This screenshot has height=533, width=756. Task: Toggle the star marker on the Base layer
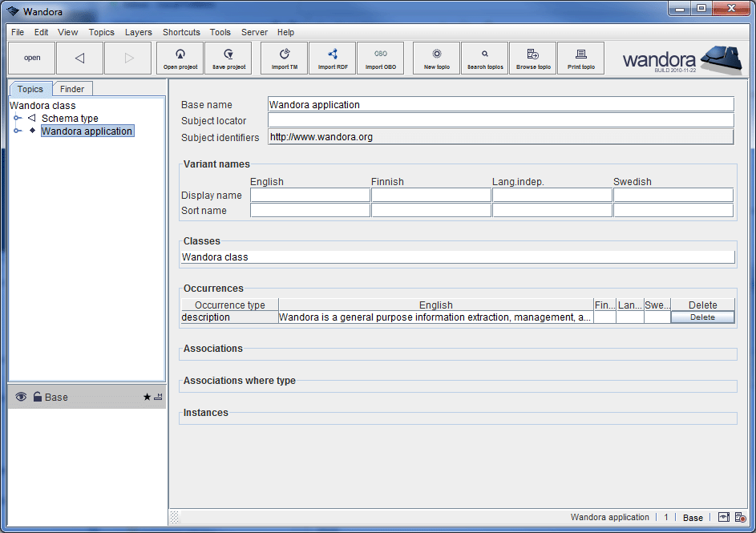146,396
